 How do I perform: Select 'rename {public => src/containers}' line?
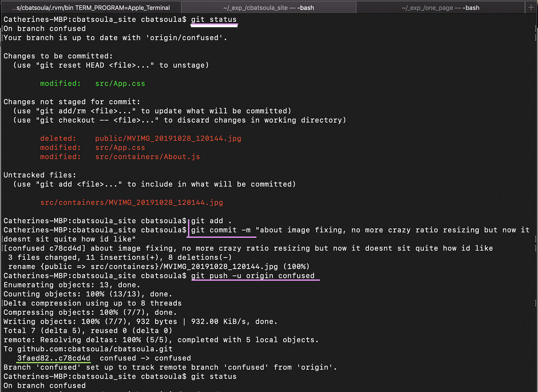(x=159, y=267)
